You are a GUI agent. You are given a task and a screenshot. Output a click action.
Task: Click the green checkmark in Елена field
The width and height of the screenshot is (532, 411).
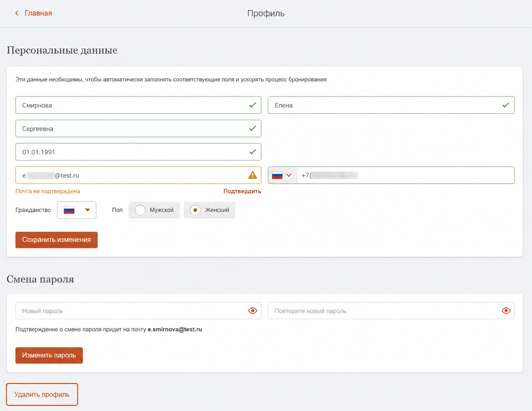click(x=506, y=105)
